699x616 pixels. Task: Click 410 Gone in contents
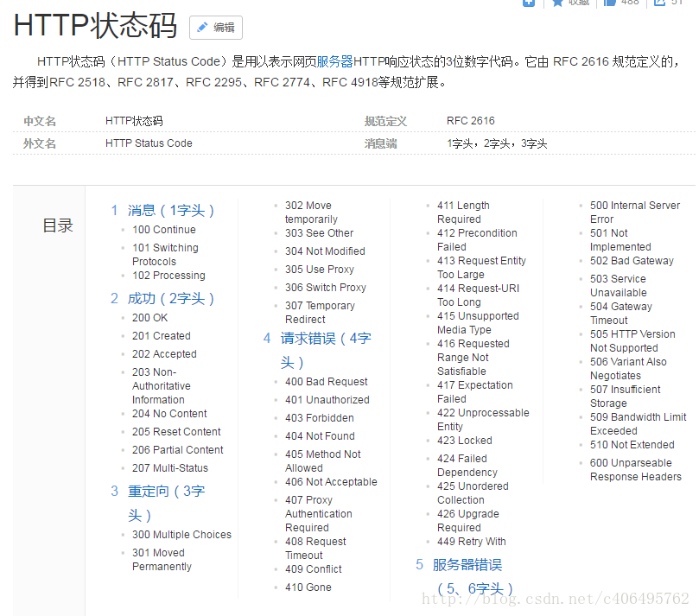coord(308,587)
